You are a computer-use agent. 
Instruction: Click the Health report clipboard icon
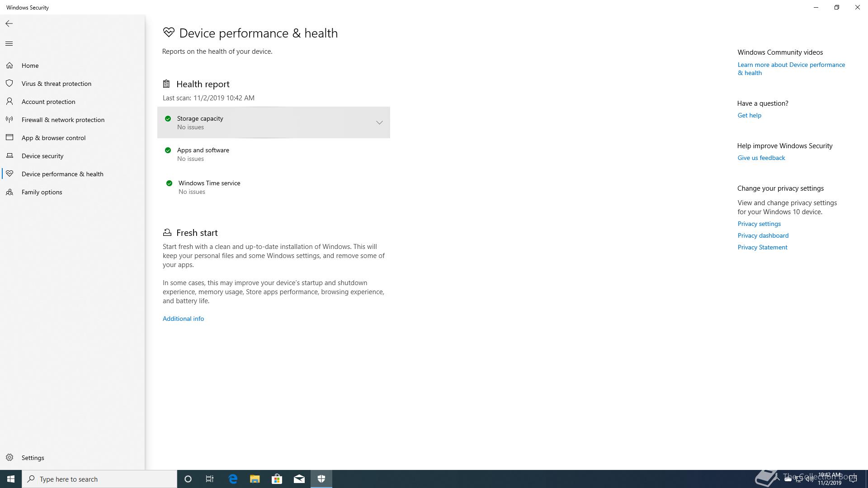point(166,84)
